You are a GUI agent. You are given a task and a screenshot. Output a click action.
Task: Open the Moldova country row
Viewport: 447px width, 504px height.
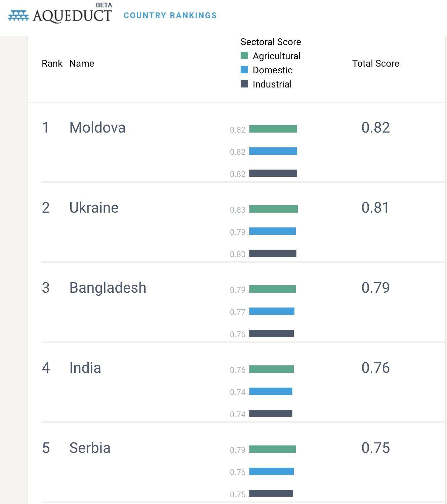pos(97,128)
